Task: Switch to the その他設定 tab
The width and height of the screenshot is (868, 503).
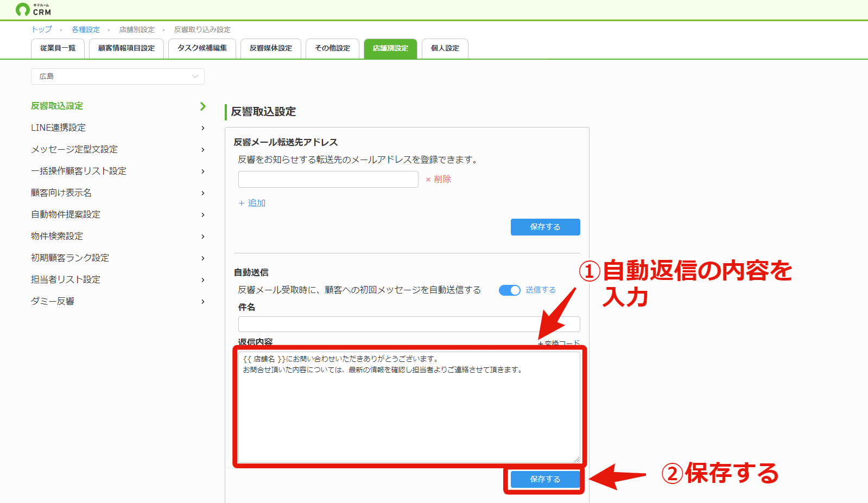Action: (x=332, y=48)
